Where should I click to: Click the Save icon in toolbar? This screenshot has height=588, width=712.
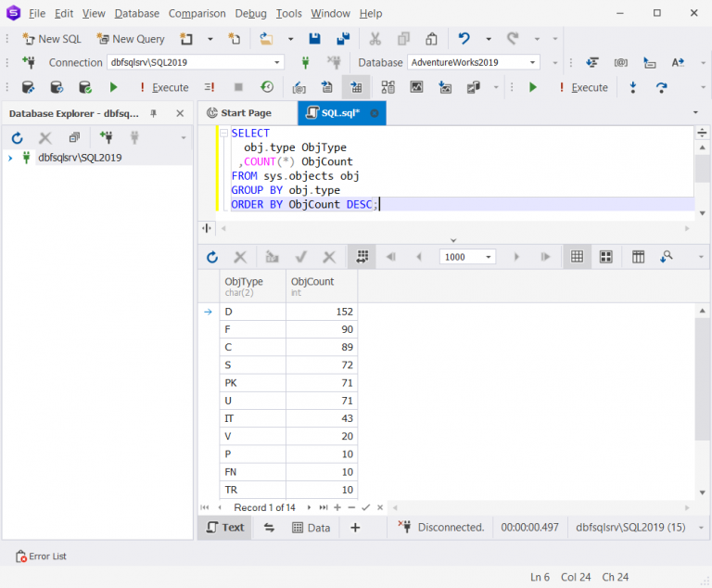click(x=314, y=39)
